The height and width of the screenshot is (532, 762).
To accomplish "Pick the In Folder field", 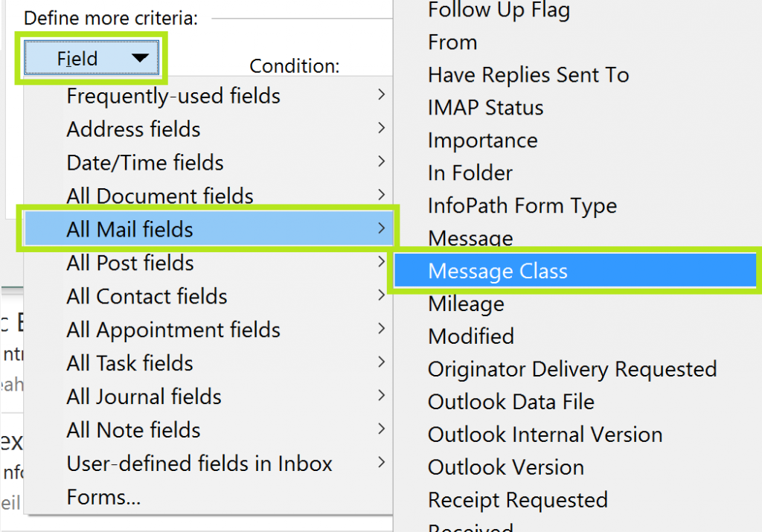I will 470,173.
